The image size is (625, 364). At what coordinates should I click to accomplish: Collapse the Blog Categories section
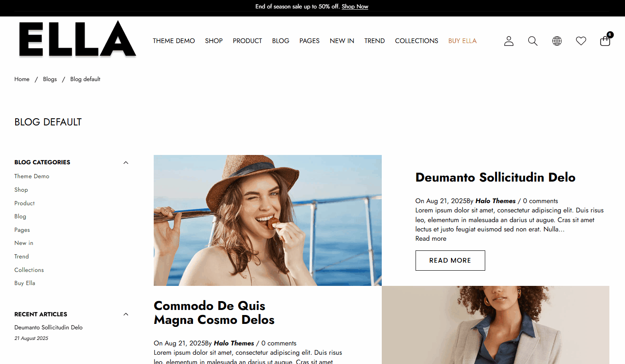[x=126, y=163]
